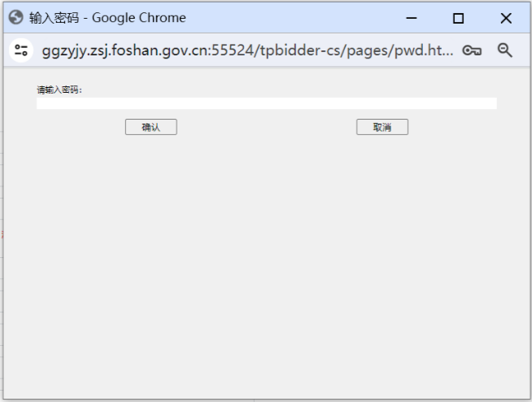Focus the password input field
532x402 pixels.
(267, 103)
